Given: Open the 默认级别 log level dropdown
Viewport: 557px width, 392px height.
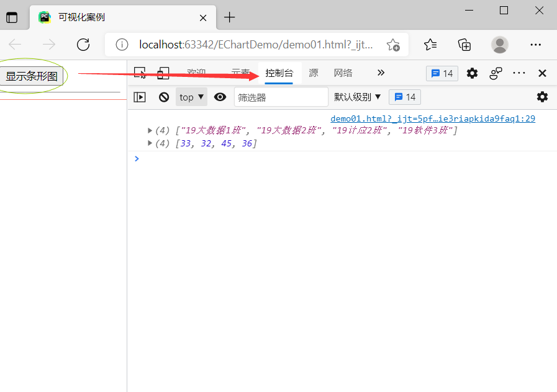Looking at the screenshot, I should point(357,97).
